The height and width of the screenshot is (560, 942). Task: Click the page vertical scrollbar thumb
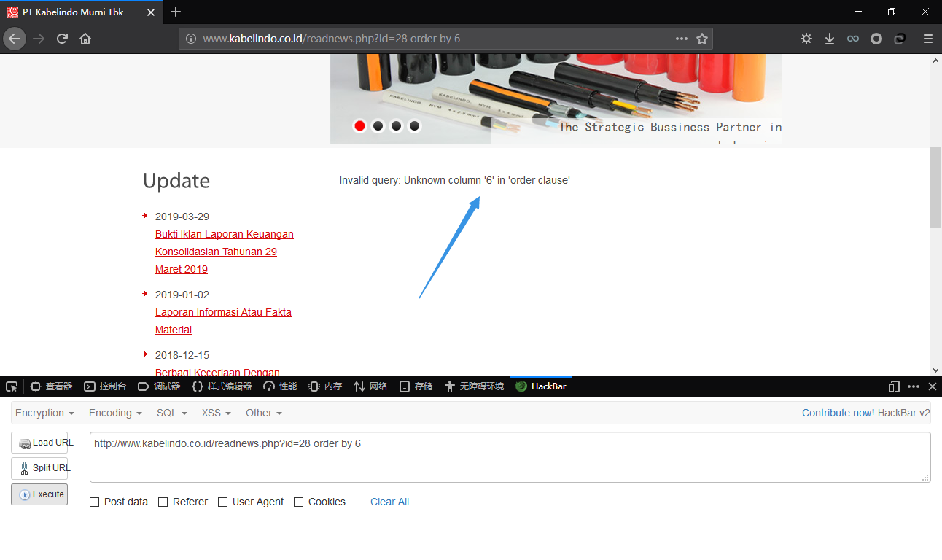click(936, 187)
